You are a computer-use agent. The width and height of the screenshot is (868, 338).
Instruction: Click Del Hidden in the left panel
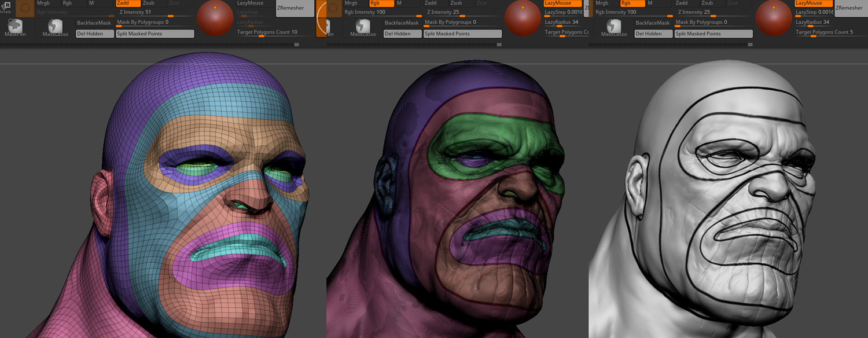pyautogui.click(x=94, y=34)
